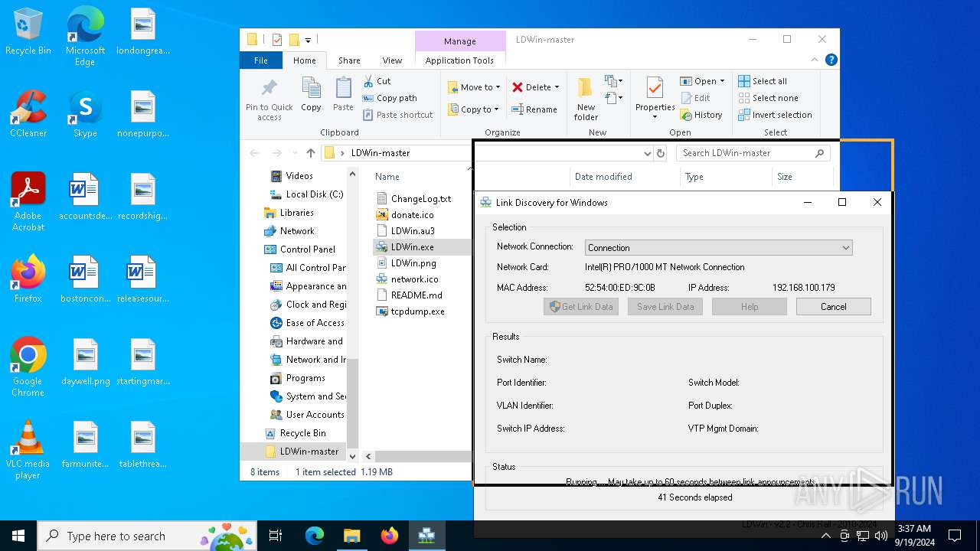980x551 pixels.
Task: Select Control Panel in navigation pane
Action: (307, 249)
